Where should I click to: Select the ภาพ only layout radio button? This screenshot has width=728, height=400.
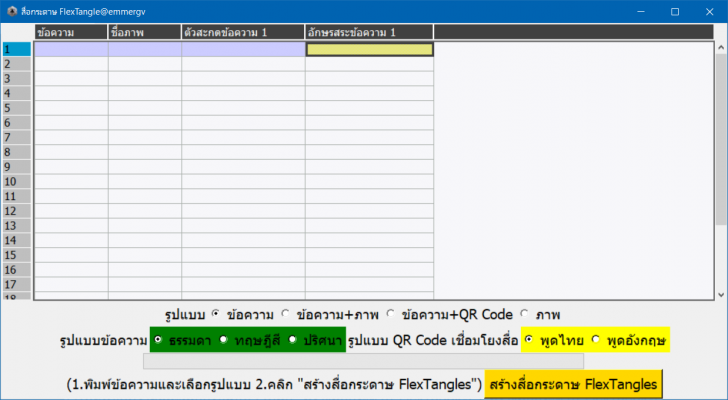tap(525, 314)
